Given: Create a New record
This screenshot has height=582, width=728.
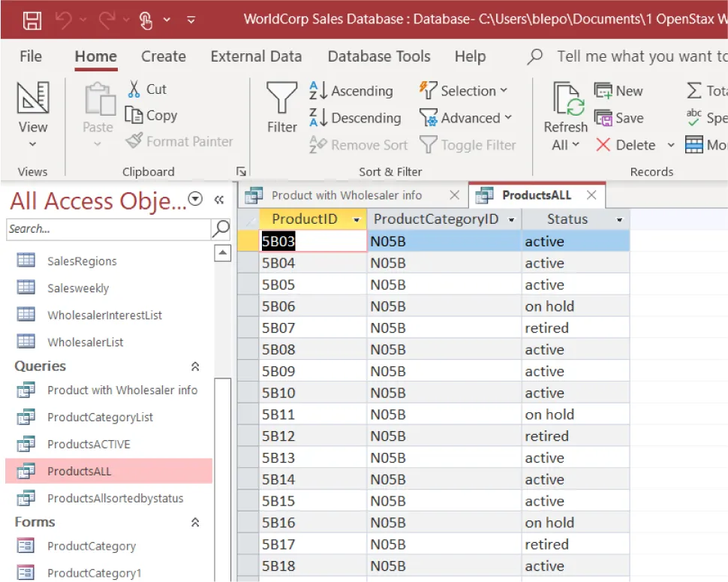Looking at the screenshot, I should 620,89.
